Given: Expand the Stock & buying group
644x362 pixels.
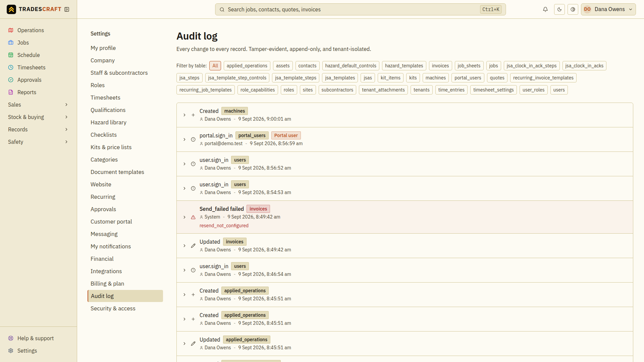Looking at the screenshot, I should pyautogui.click(x=38, y=117).
